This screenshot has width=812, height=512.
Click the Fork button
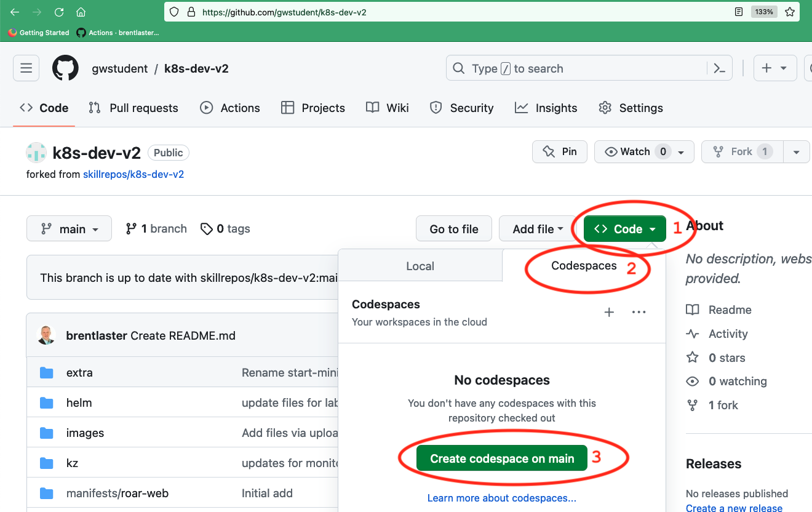(742, 151)
